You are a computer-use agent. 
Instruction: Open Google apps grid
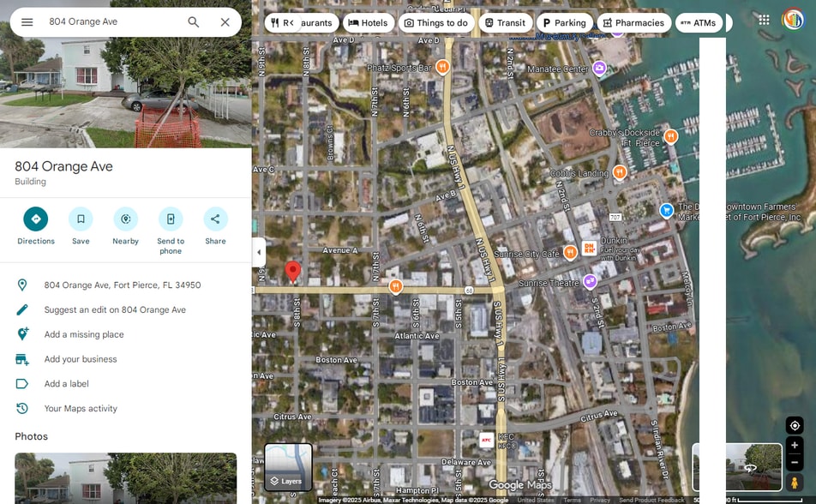764,20
